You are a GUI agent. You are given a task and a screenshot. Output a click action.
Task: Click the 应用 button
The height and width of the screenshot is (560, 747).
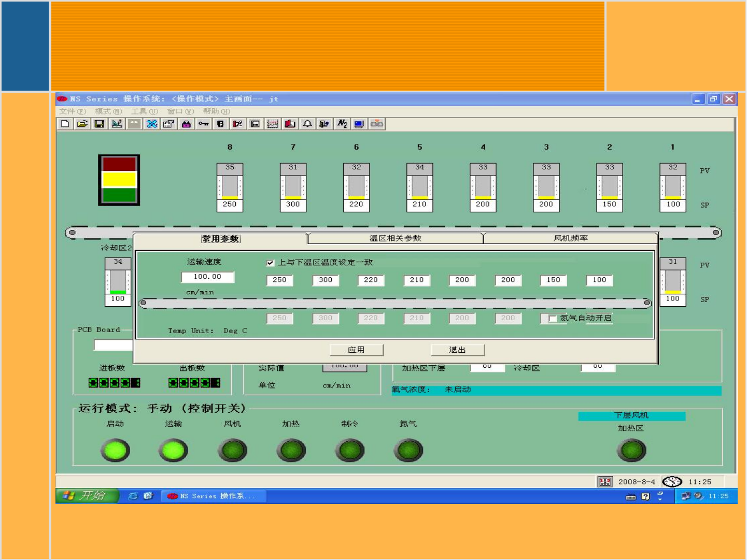356,350
